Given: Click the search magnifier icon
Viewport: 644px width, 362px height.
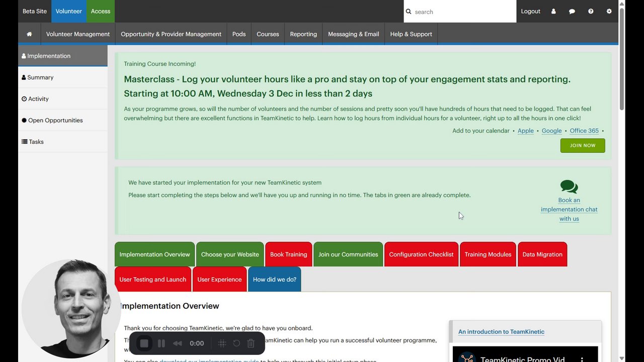Looking at the screenshot, I should (x=409, y=12).
